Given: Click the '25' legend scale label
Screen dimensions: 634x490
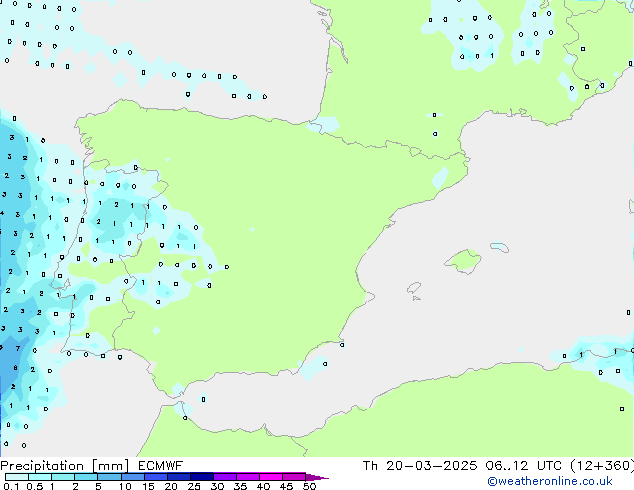Looking at the screenshot, I should click(x=194, y=486).
